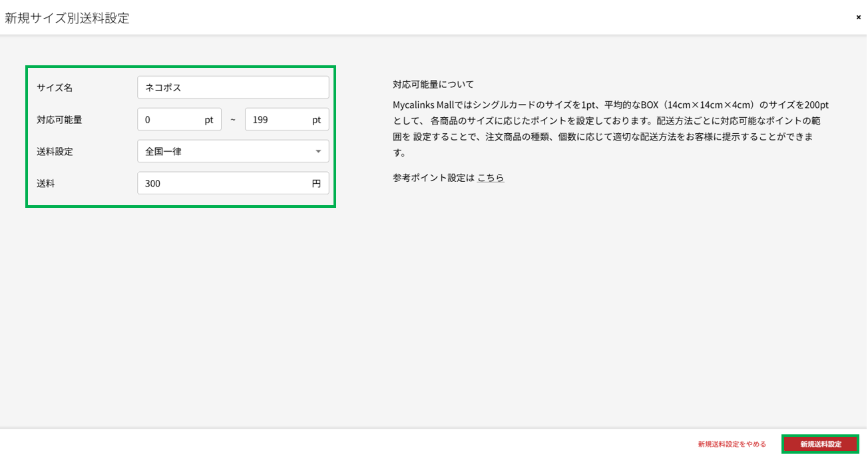This screenshot has height=457, width=868.
Task: Open the 送料設定 dropdown showing 全国一律
Action: point(226,151)
